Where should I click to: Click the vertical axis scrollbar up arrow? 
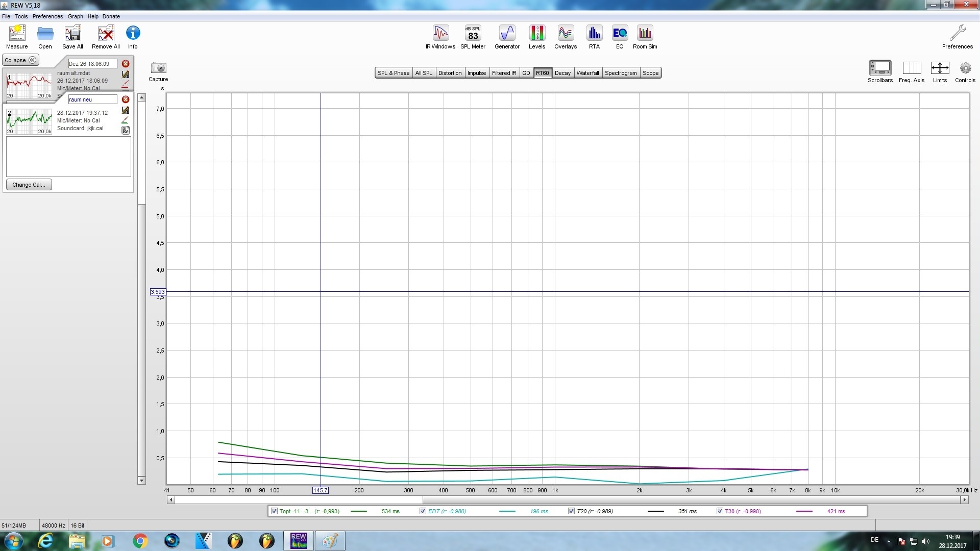coord(141,97)
